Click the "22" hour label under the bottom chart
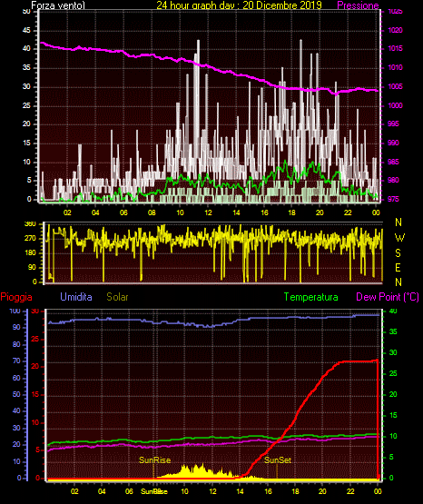Image resolution: width=423 pixels, height=504 pixels. click(350, 491)
